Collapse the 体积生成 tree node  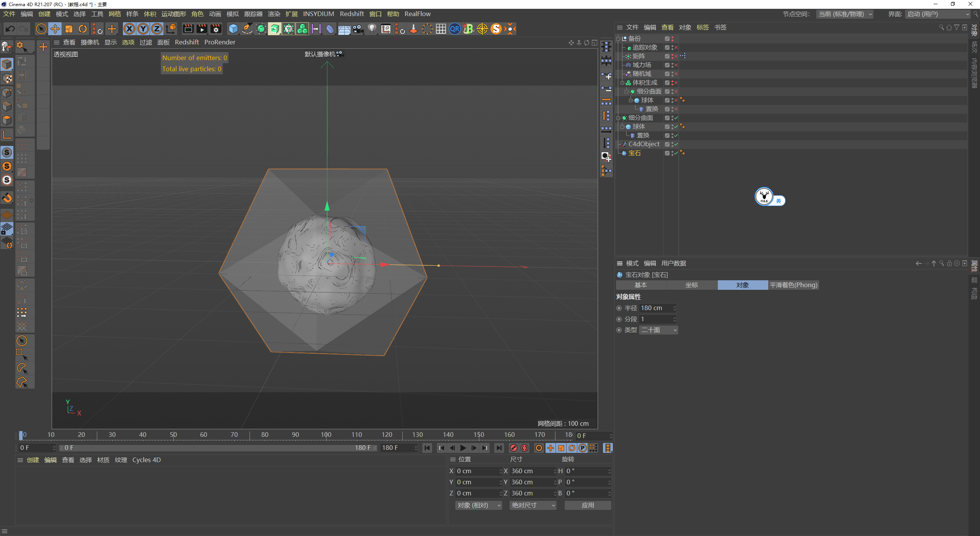[622, 83]
